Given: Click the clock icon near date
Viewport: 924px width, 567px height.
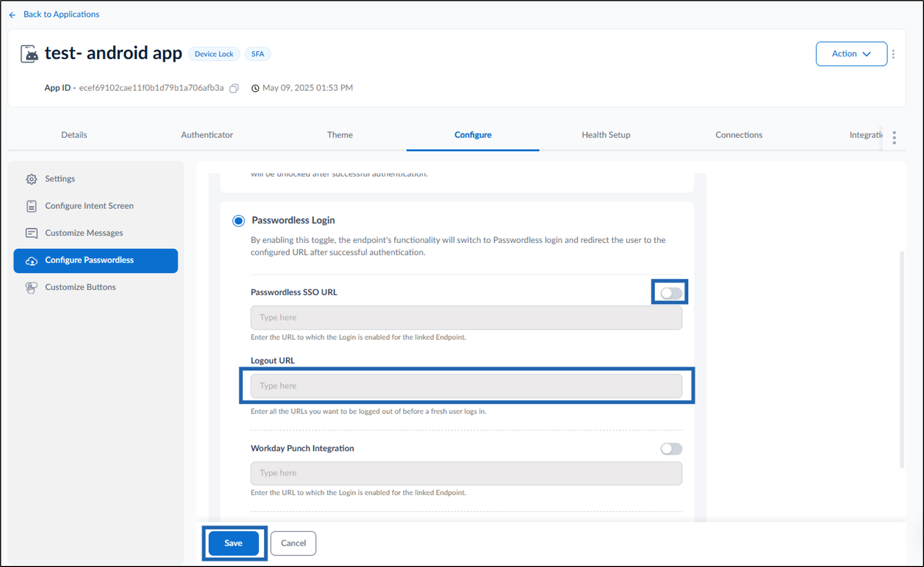Looking at the screenshot, I should tap(255, 88).
